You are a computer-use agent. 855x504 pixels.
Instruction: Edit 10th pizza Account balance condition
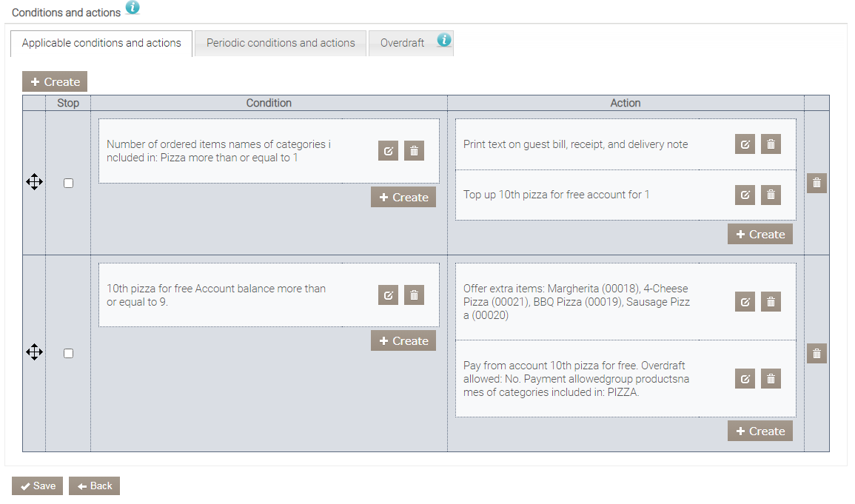click(388, 295)
